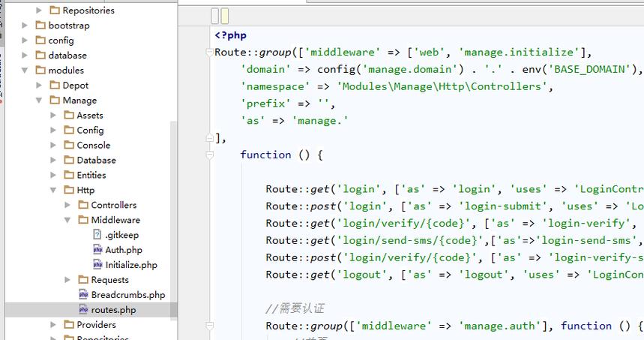Viewport: 644px width, 340px height.
Task: Expand the Depot folder arrow
Action: coord(39,85)
